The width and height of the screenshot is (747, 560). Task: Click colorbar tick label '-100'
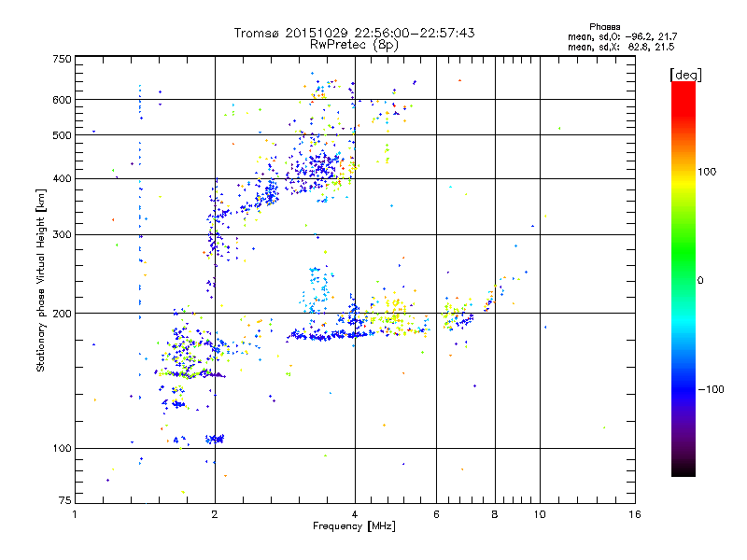(712, 389)
